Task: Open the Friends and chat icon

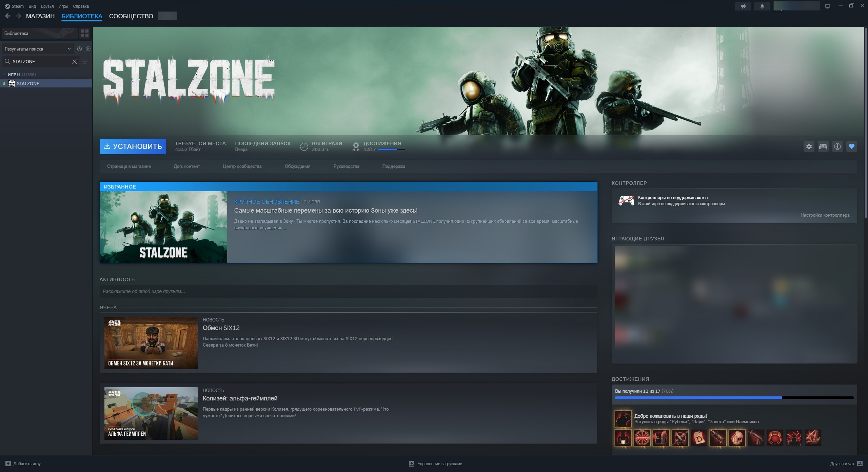Action: [860, 464]
